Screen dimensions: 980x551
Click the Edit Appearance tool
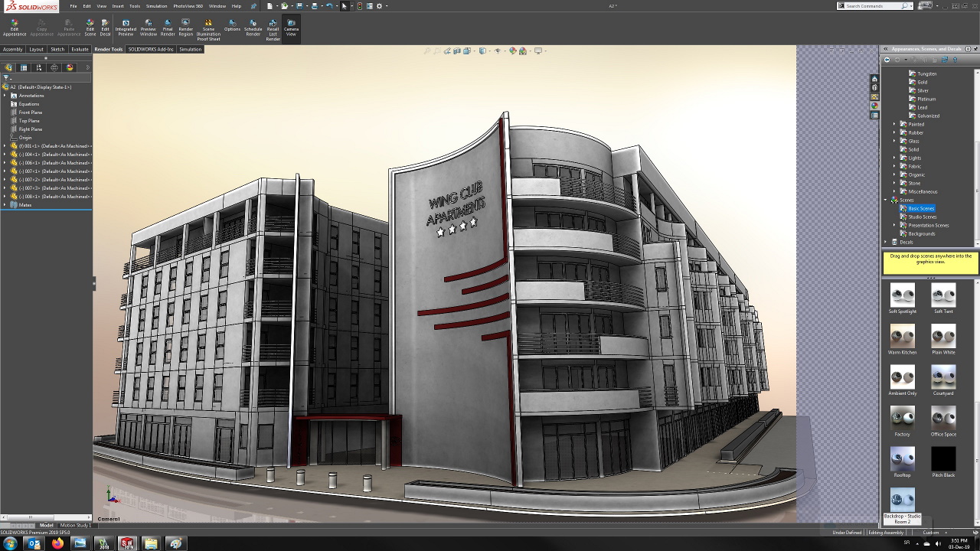point(14,28)
